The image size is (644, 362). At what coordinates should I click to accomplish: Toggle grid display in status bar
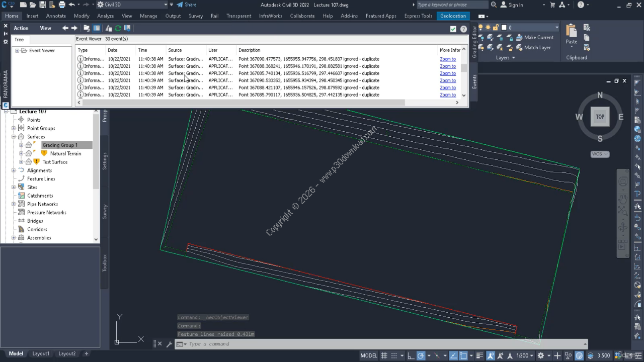click(385, 355)
